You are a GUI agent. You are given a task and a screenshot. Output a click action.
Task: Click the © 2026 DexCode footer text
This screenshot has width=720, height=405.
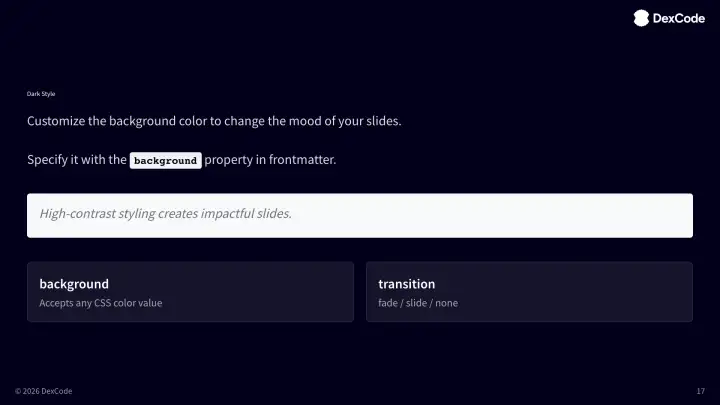tap(43, 390)
